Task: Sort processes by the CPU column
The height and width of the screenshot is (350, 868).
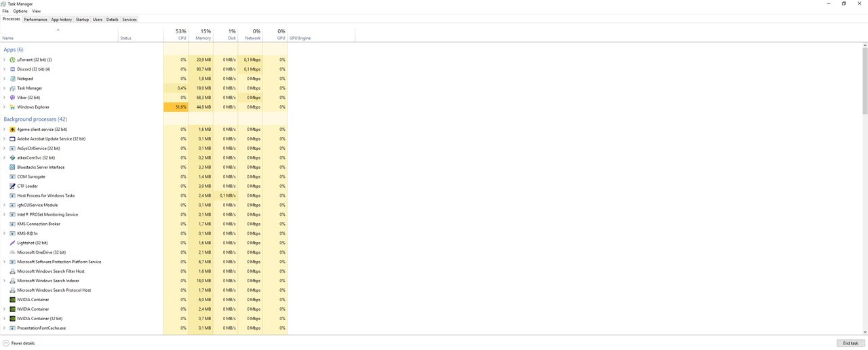Action: 176,35
